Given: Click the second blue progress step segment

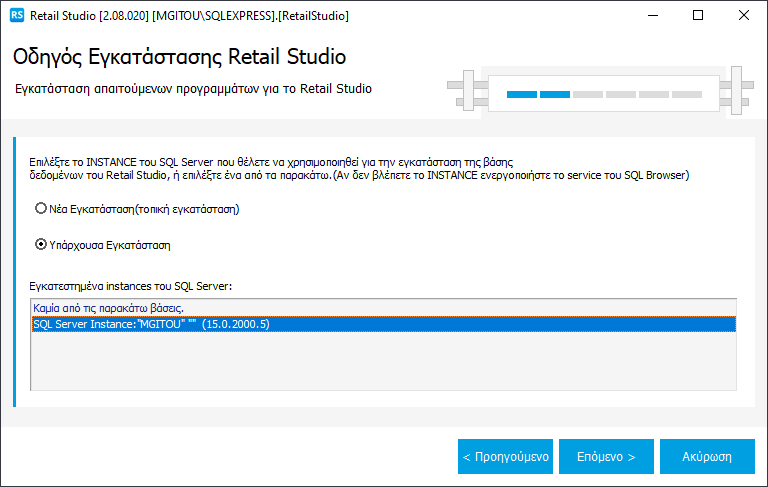Looking at the screenshot, I should [555, 94].
